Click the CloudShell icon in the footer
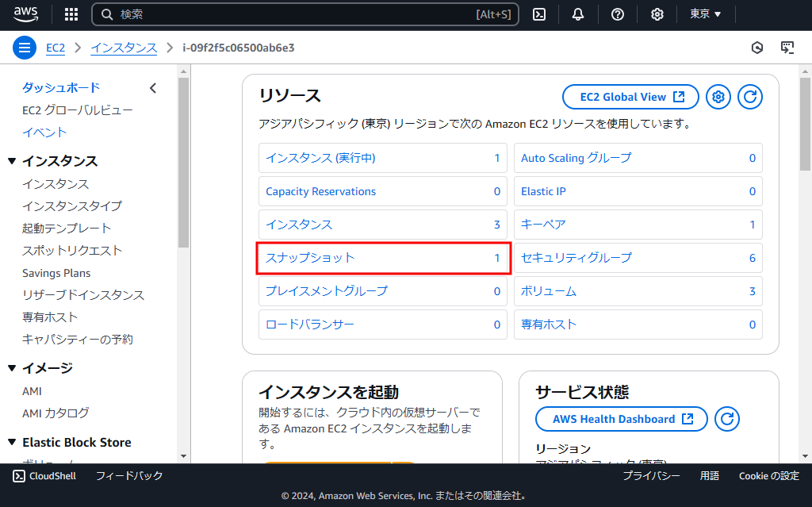Viewport: 812px width, 507px height. point(19,476)
